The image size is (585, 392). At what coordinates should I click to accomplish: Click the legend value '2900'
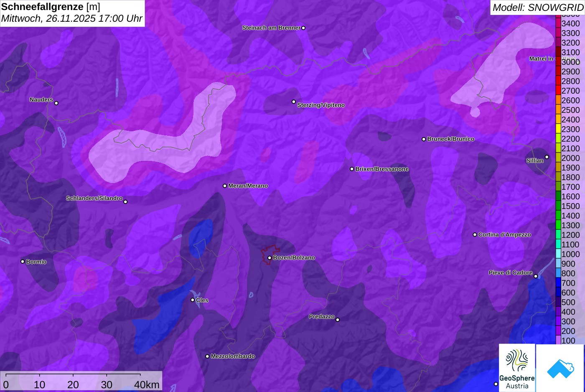tap(571, 71)
